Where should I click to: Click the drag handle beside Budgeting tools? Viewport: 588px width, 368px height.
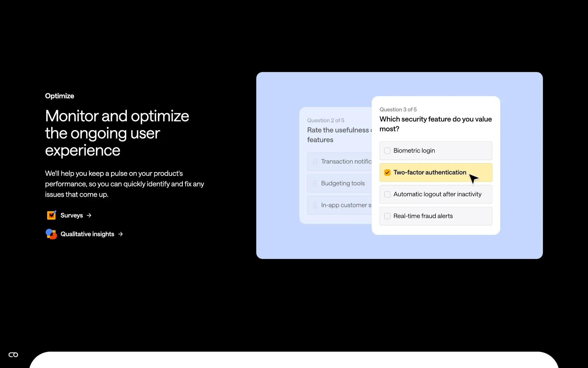[x=315, y=183]
